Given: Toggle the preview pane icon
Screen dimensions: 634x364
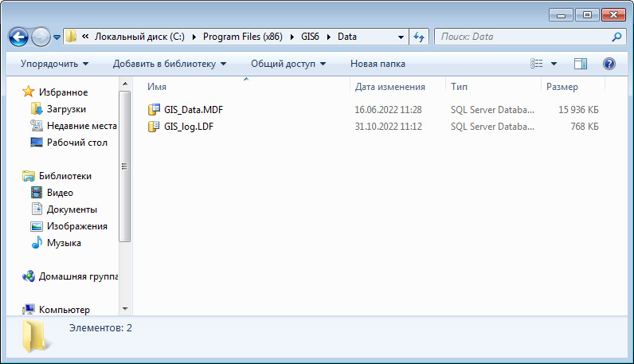Looking at the screenshot, I should coord(580,64).
